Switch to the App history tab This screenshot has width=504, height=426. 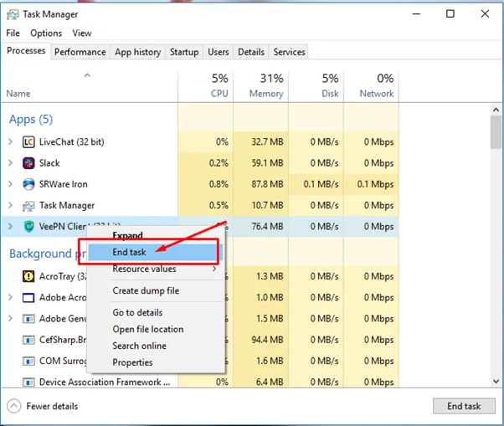(138, 52)
